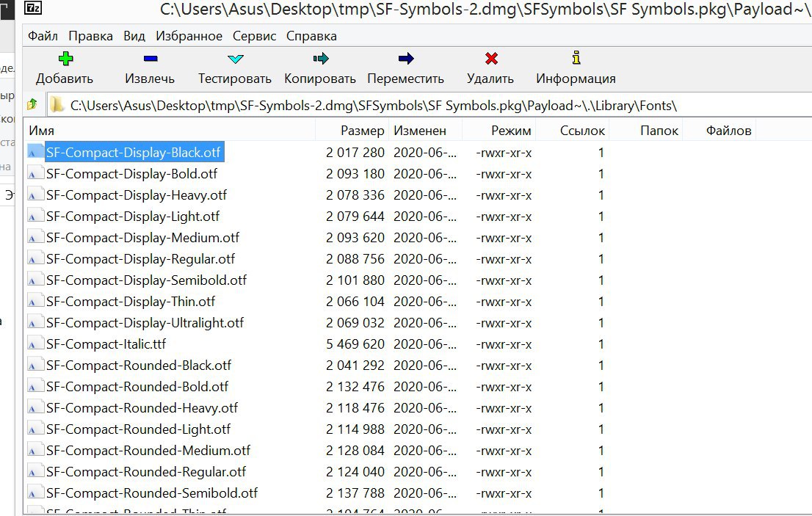Viewport: 812px width, 516px height.
Task: Click the folder icon in address bar
Action: (57, 105)
